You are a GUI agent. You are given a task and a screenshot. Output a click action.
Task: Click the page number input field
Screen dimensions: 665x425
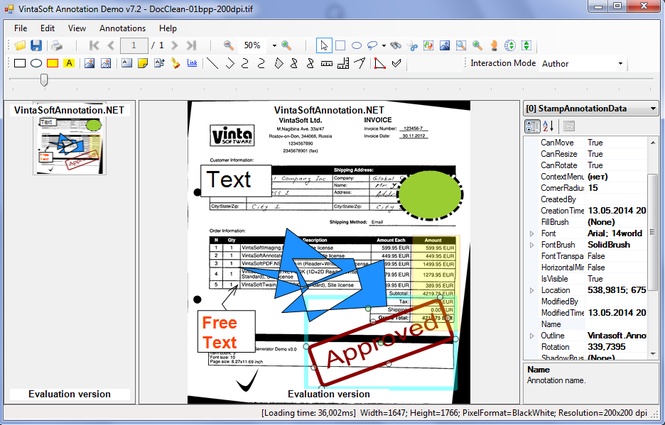click(134, 45)
